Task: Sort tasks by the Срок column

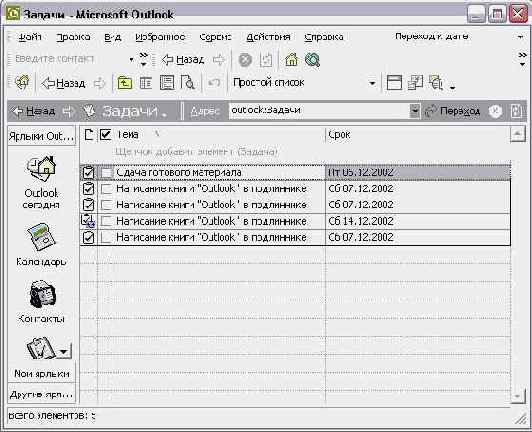Action: pyautogui.click(x=417, y=135)
